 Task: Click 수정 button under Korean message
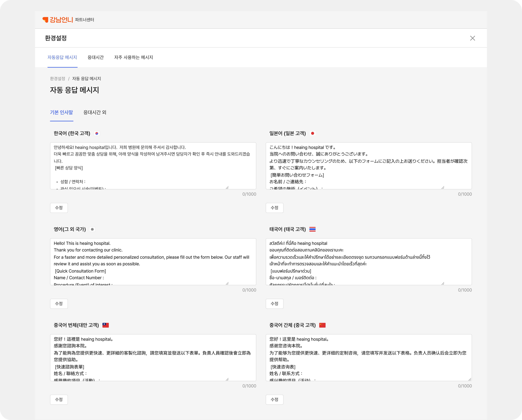tap(59, 208)
